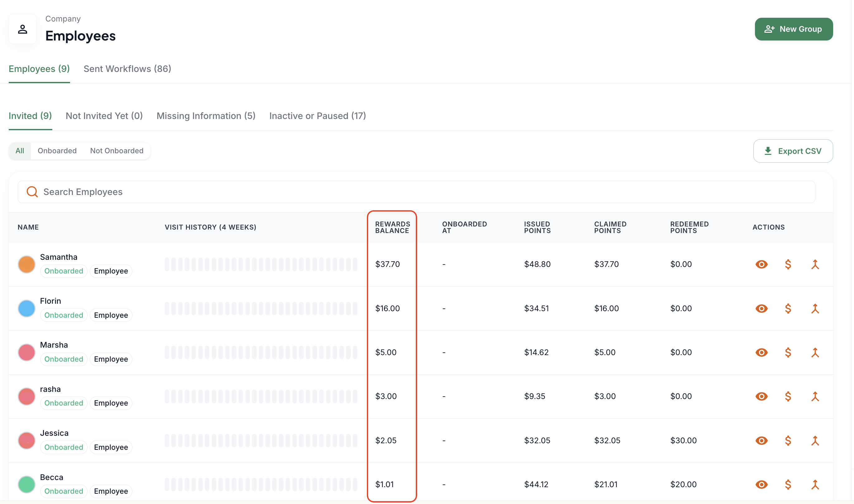The width and height of the screenshot is (854, 504).
Task: Click the Issued Points column header
Action: [537, 227]
